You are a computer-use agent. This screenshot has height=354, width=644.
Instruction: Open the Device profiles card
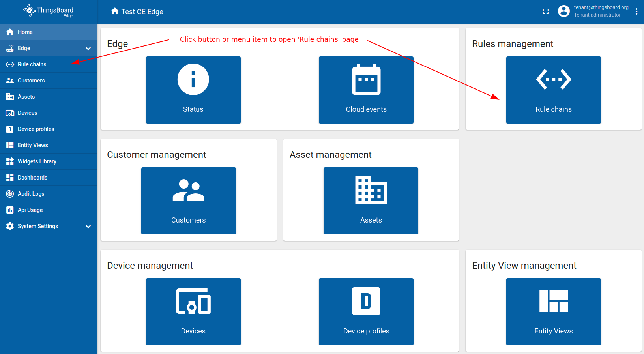pos(366,312)
